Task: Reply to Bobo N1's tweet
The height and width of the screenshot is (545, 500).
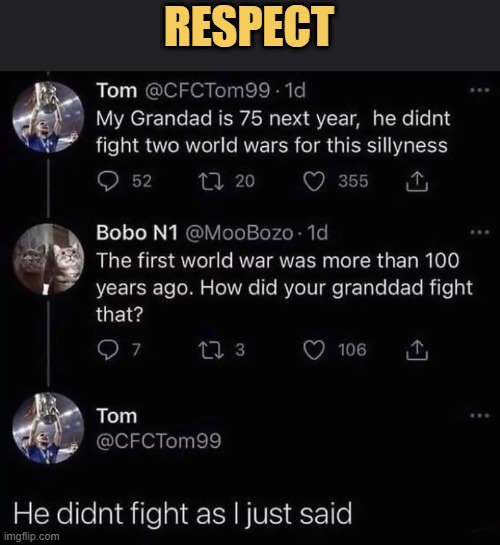Action: click(x=108, y=350)
